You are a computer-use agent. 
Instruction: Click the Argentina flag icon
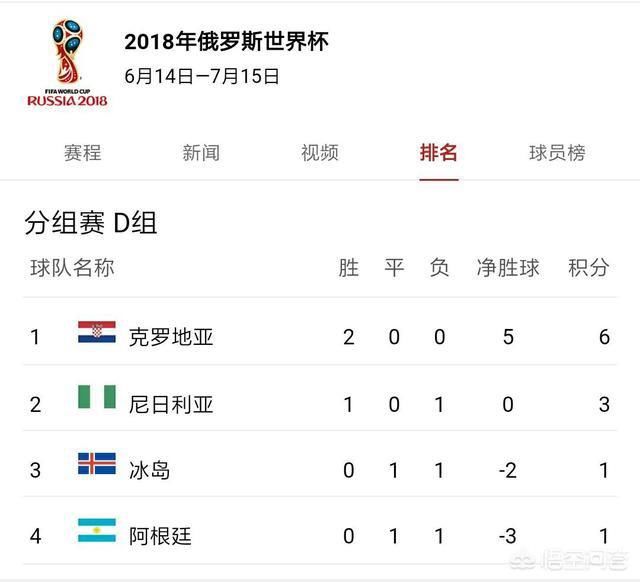(97, 533)
